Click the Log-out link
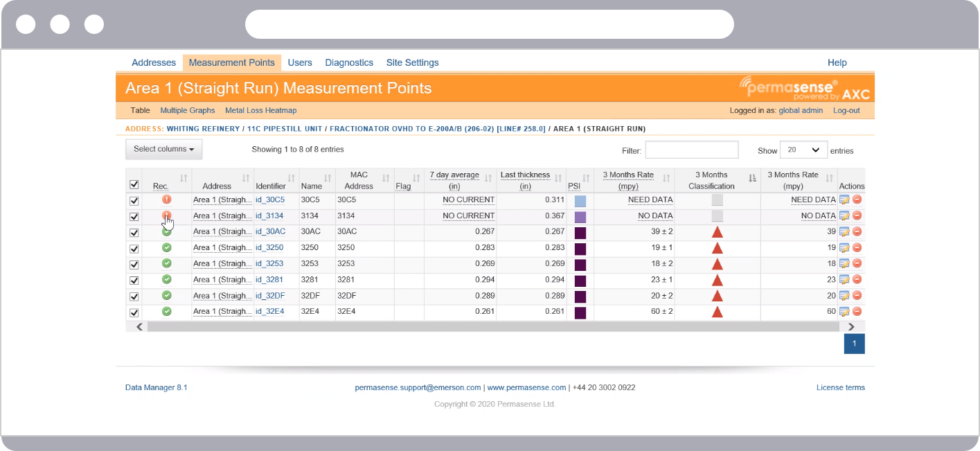This screenshot has height=451, width=980. click(846, 110)
